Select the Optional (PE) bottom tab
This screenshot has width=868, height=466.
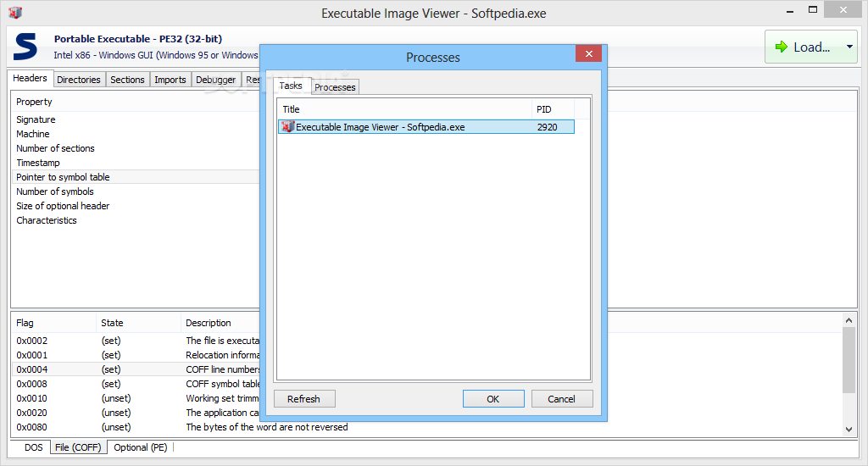coord(141,447)
